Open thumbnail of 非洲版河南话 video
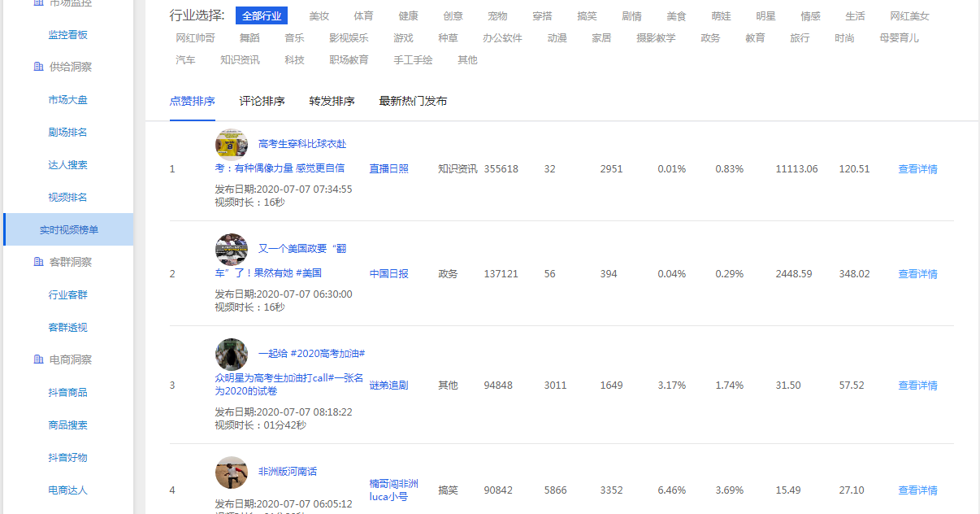980x514 pixels. click(x=232, y=472)
